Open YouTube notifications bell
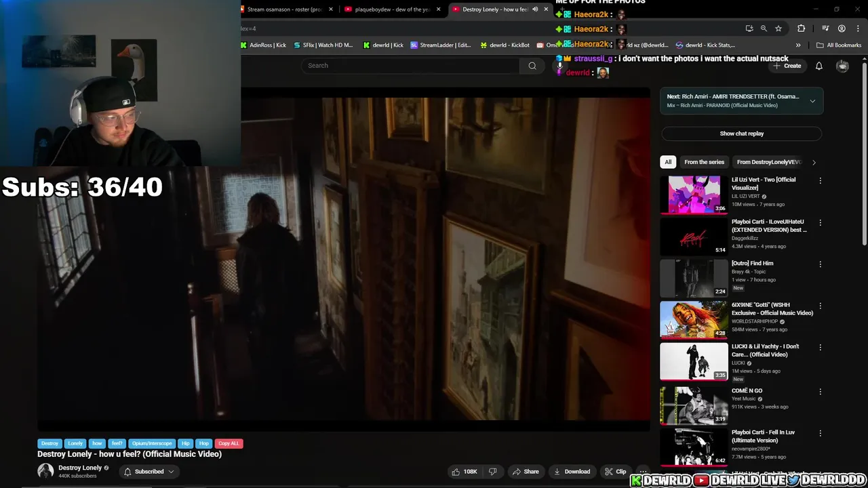This screenshot has height=488, width=868. pyautogui.click(x=818, y=66)
